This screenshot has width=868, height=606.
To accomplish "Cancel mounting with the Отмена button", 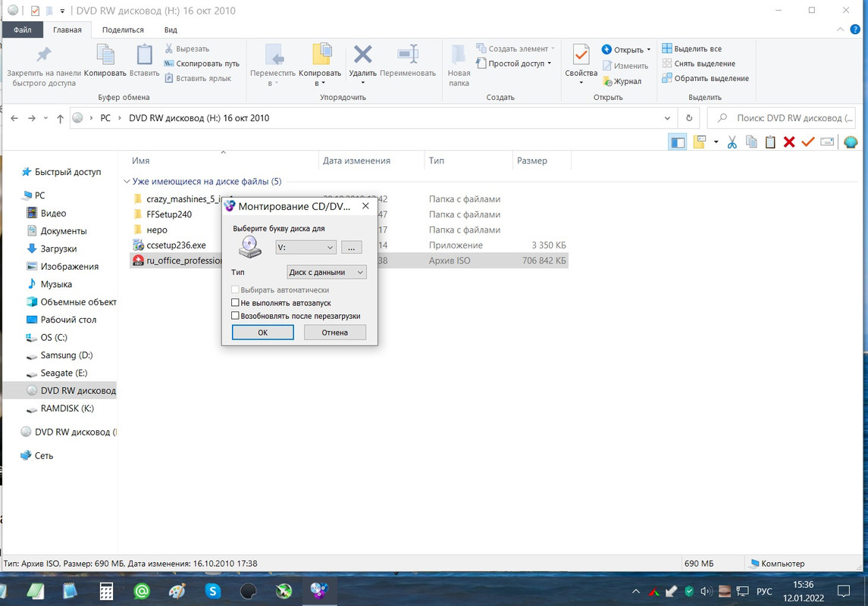I will [x=335, y=333].
